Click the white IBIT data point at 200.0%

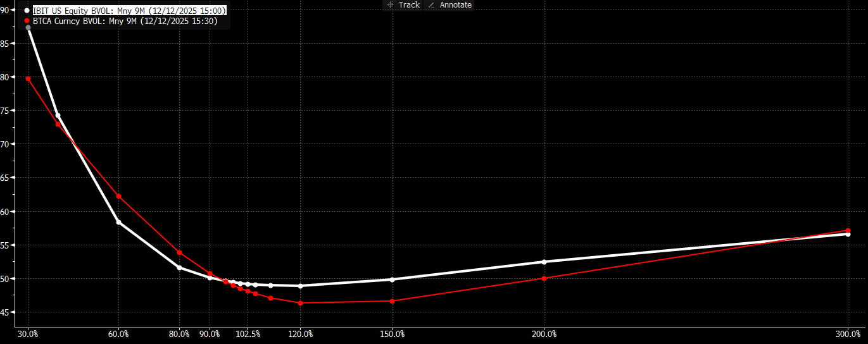(544, 262)
